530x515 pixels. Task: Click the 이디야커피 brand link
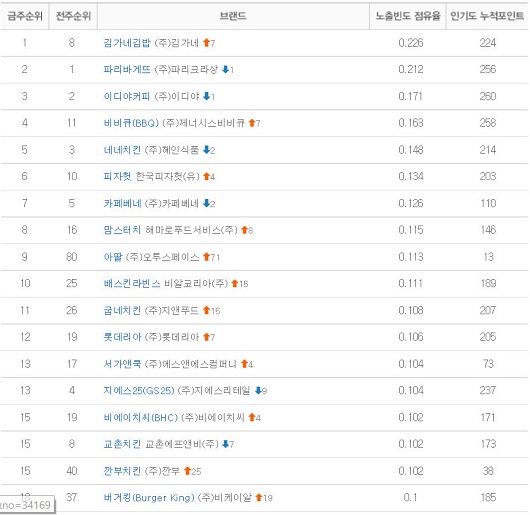pyautogui.click(x=127, y=96)
